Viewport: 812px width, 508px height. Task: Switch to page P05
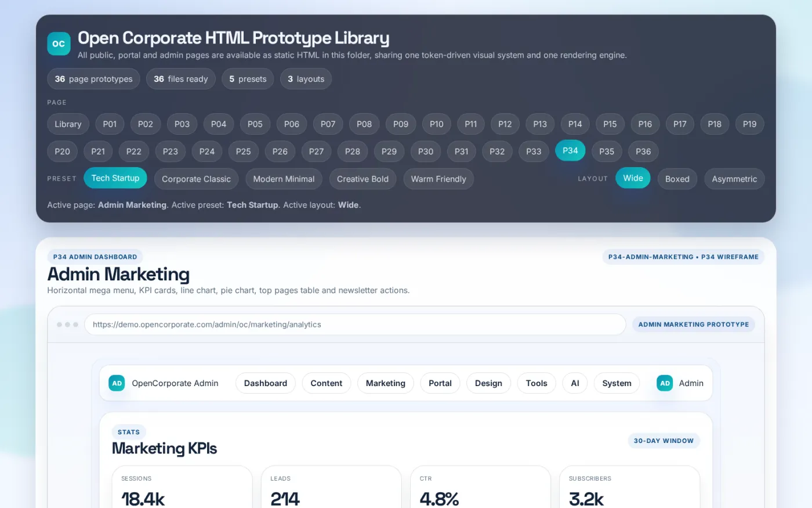pyautogui.click(x=255, y=124)
